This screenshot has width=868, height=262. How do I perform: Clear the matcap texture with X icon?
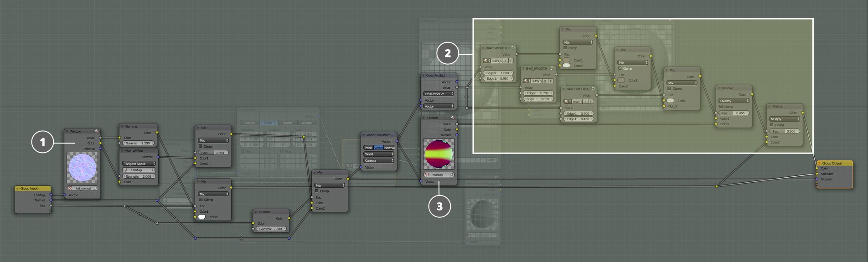click(452, 175)
